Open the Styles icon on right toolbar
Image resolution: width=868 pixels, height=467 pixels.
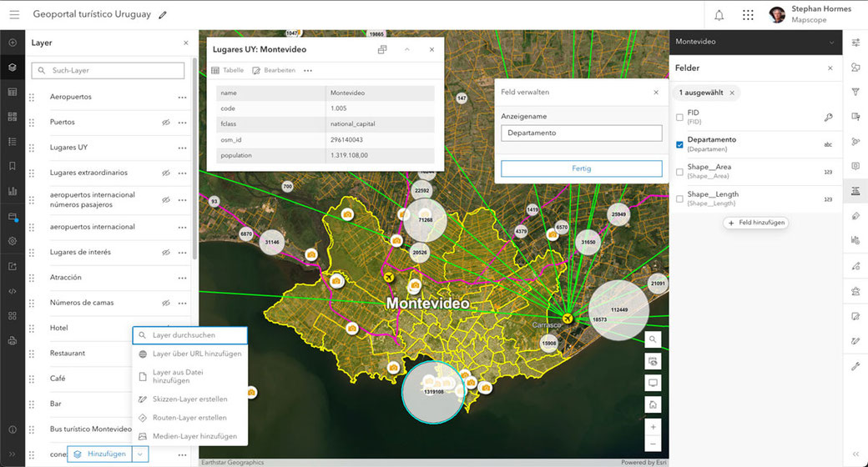coord(855,68)
